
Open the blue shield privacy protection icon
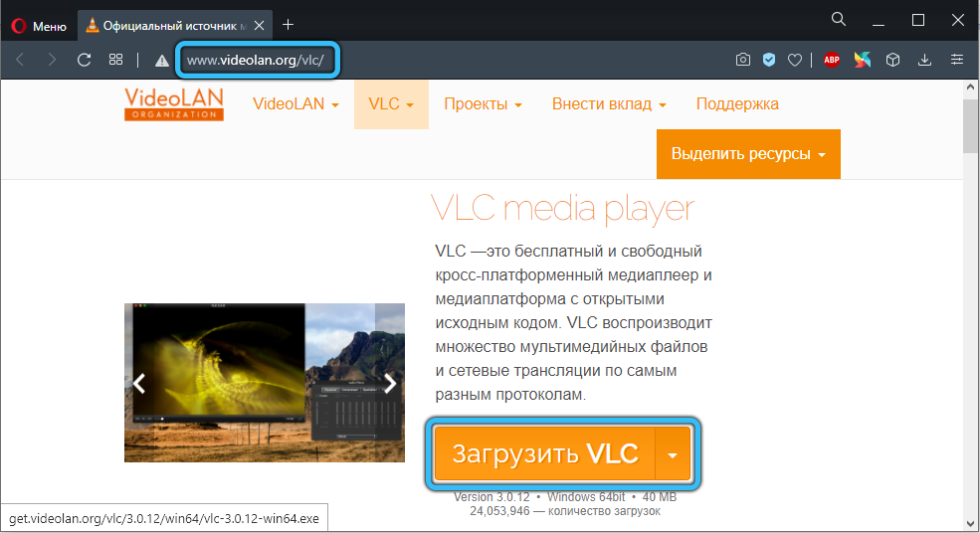pyautogui.click(x=769, y=60)
